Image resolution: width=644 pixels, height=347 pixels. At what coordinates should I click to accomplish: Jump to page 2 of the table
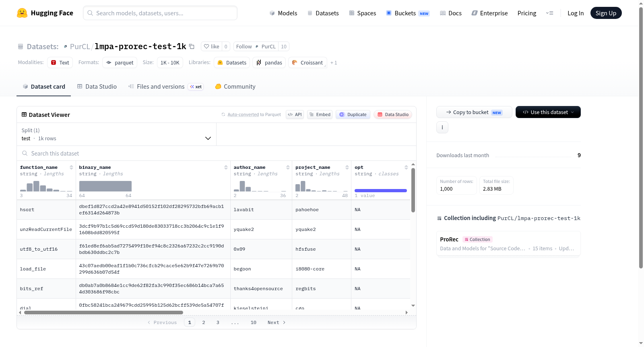coord(204,322)
